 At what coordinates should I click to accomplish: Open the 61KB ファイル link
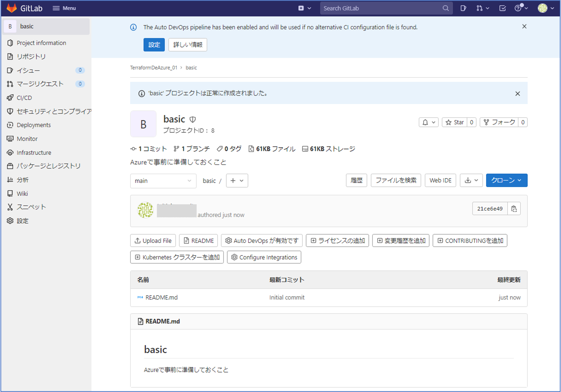272,149
